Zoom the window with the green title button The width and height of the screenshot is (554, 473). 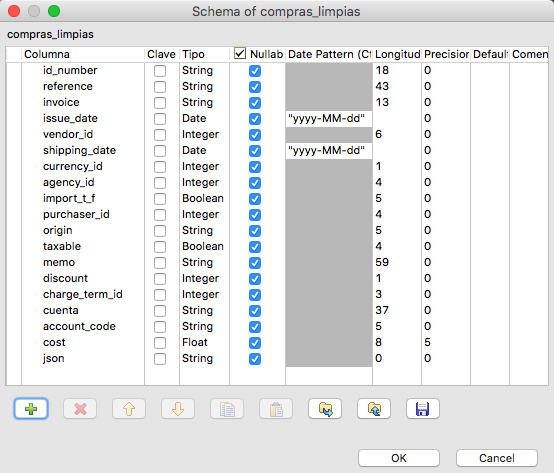pyautogui.click(x=54, y=11)
